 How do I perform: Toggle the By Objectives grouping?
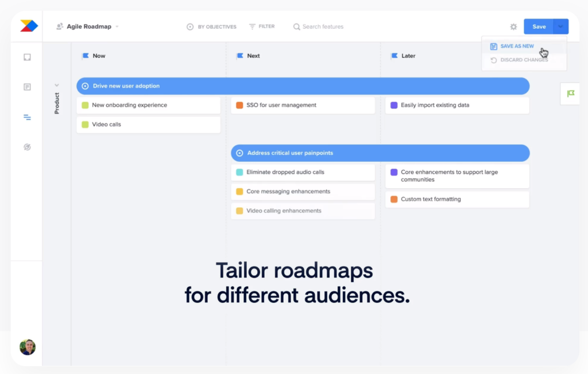(211, 26)
